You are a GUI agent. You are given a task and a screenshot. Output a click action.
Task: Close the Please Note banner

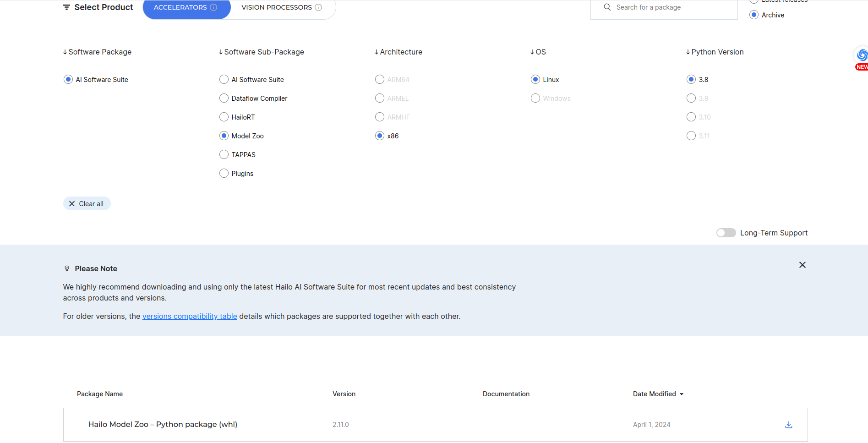click(802, 265)
